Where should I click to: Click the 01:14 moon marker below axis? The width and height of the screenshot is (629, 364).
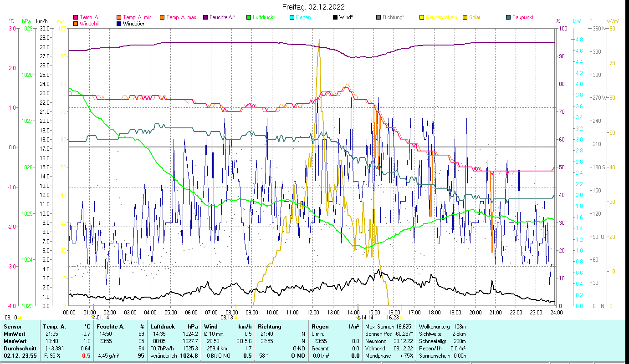coord(102,318)
